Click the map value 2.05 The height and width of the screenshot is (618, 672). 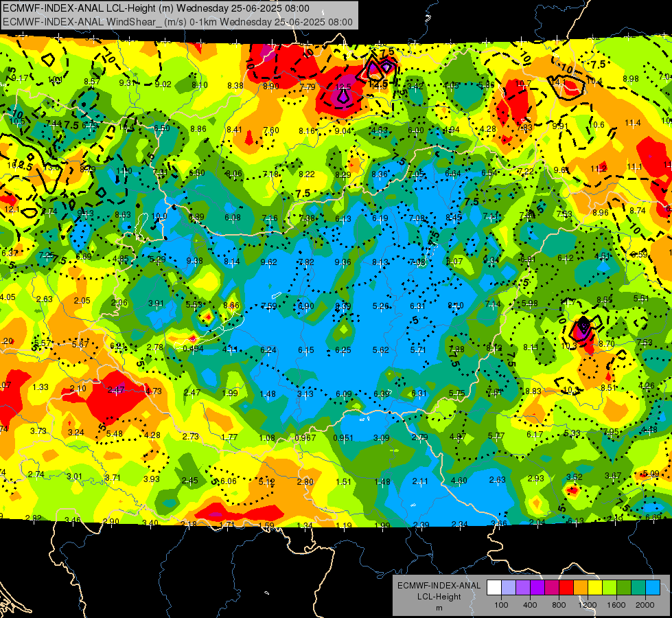[82, 301]
